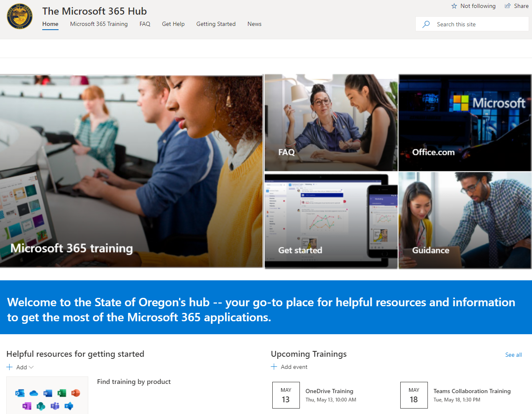Click the Outlook icon in the training thumbnail

point(19,393)
